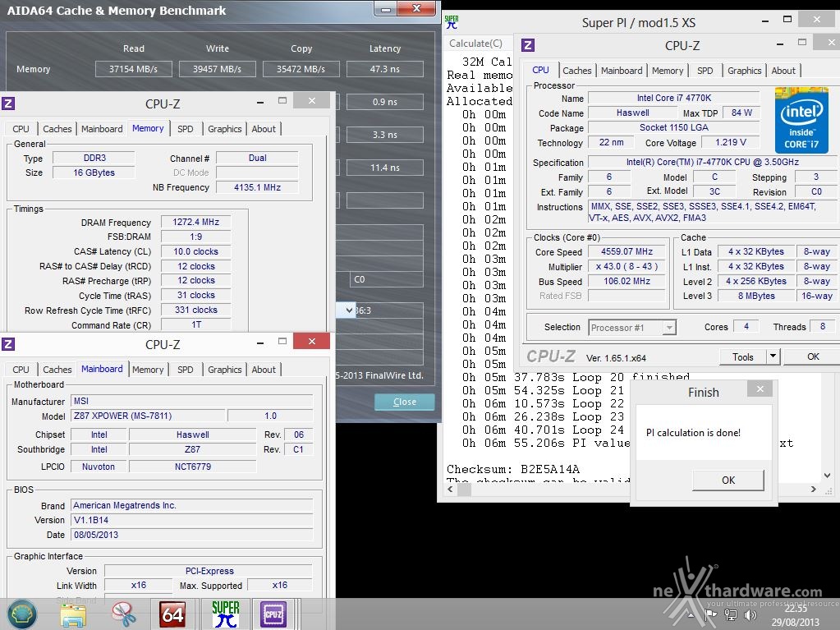Click Super PI horizontal scrollbar left arrow
The width and height of the screenshot is (840, 630).
click(x=450, y=489)
